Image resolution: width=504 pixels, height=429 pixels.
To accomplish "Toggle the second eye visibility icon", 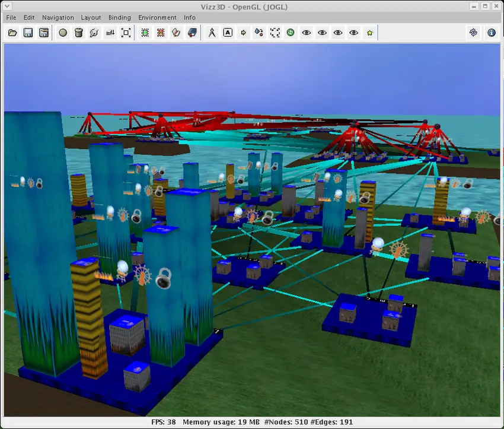I will [x=321, y=33].
